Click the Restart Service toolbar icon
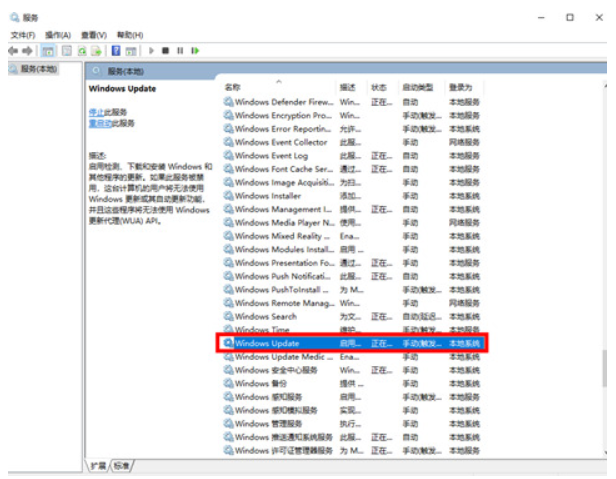The width and height of the screenshot is (616, 479). [195, 50]
